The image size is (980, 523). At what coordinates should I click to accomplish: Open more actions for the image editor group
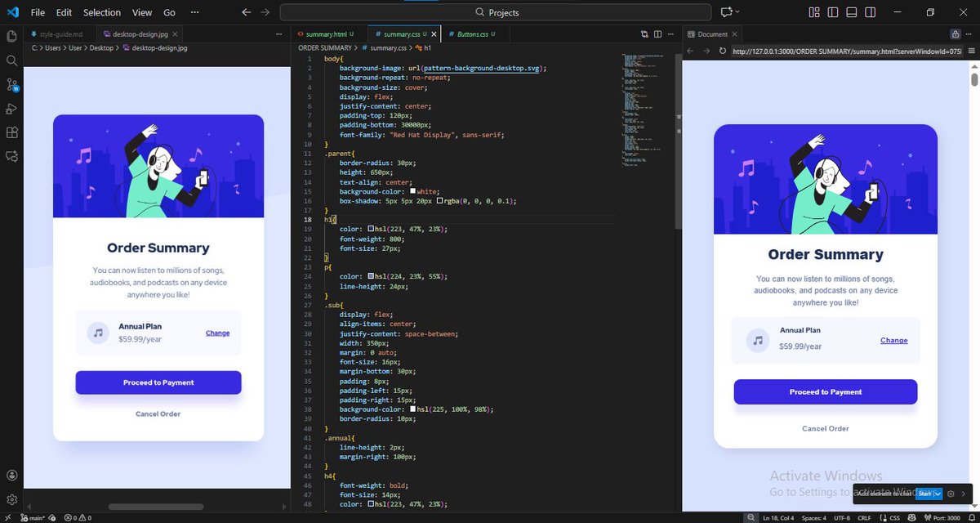(280, 34)
